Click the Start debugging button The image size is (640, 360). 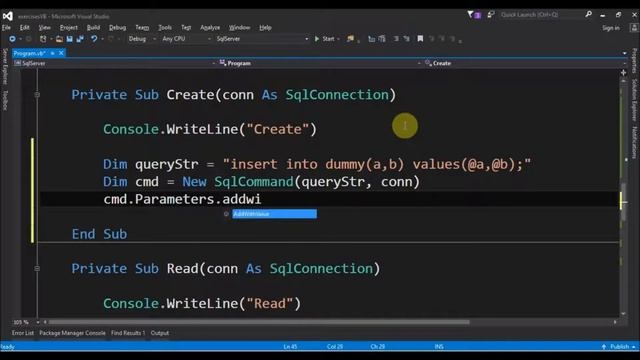325,39
